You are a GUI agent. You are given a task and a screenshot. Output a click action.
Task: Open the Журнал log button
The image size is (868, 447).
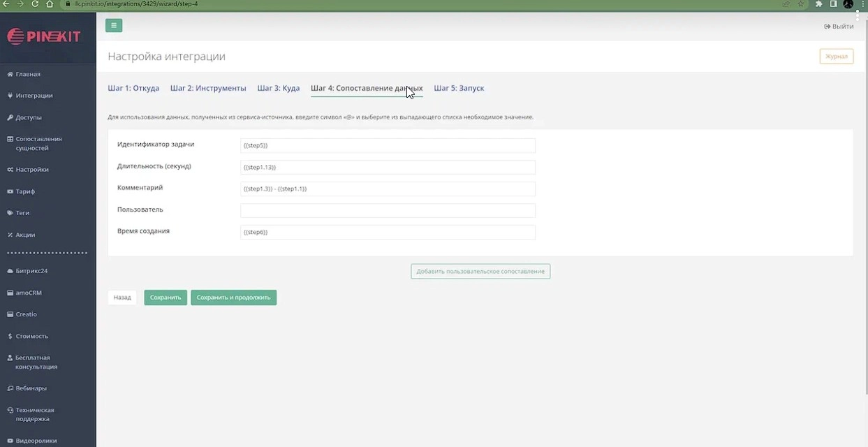coord(836,57)
